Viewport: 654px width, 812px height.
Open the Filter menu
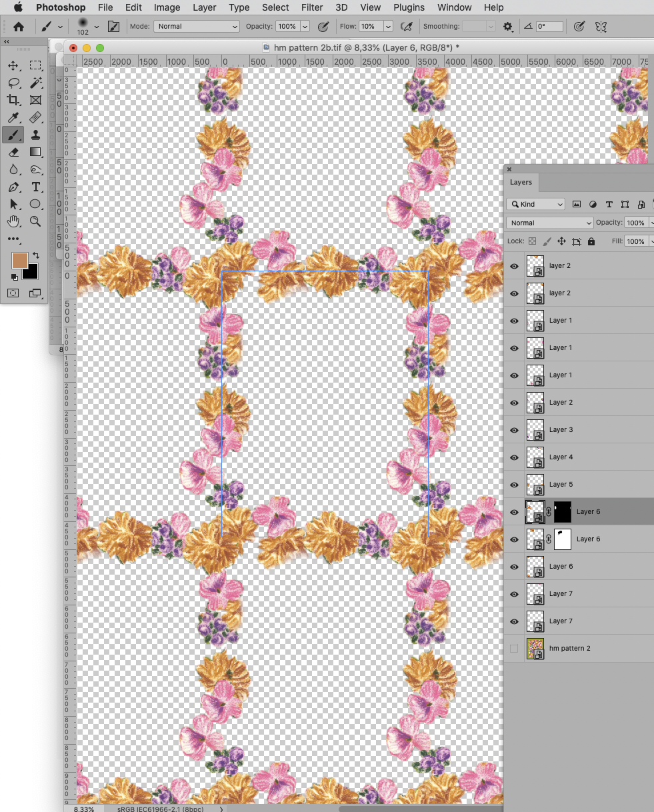(312, 7)
